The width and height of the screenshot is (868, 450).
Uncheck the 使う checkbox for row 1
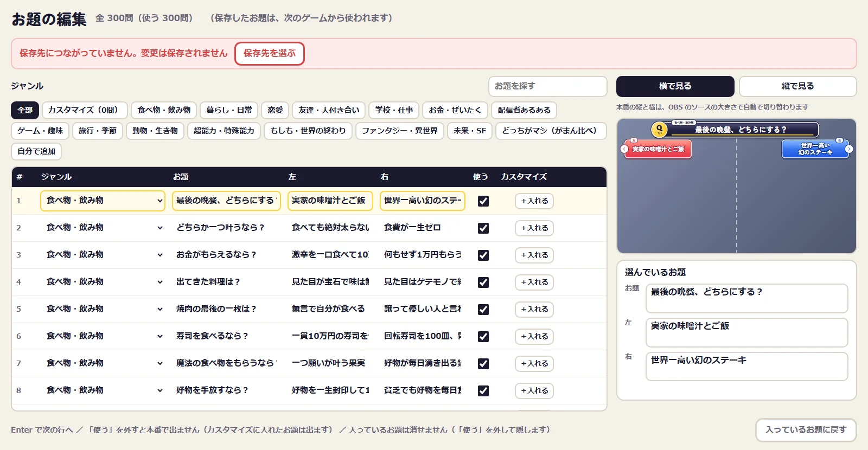click(x=483, y=201)
